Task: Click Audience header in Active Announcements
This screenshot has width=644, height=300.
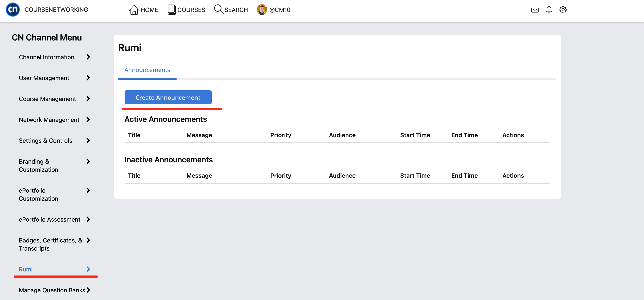Action: pos(342,135)
